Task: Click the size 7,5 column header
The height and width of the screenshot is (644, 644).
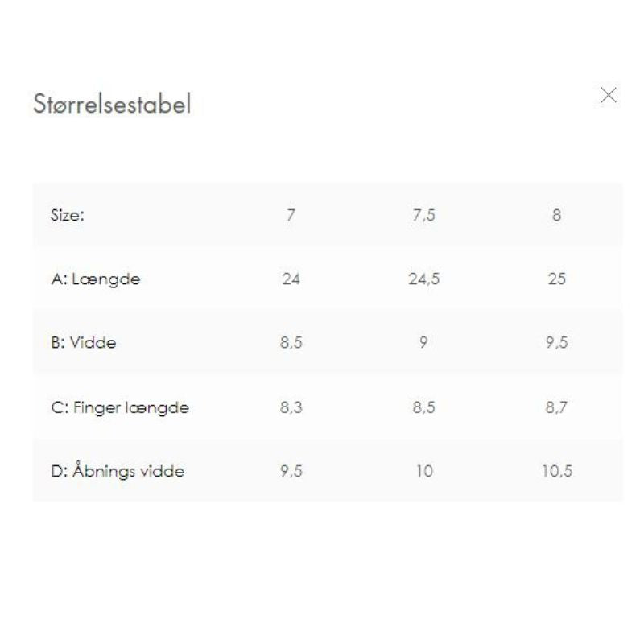Action: click(x=424, y=215)
